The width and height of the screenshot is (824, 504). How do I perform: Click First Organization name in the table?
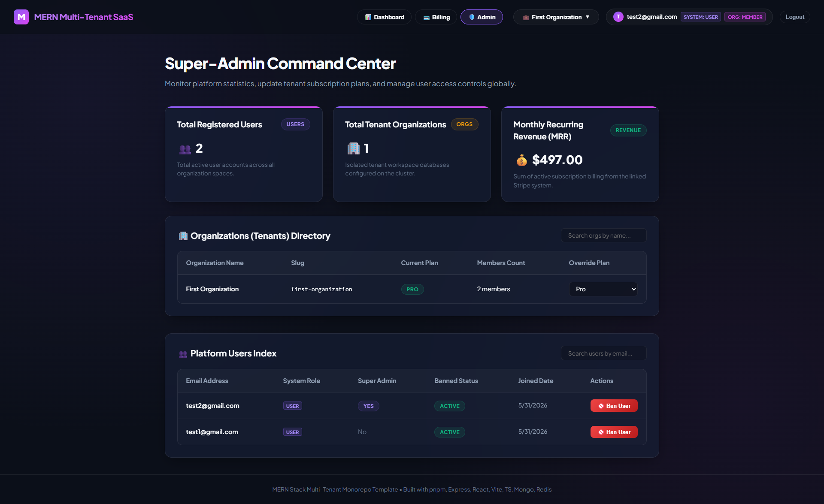click(x=212, y=289)
